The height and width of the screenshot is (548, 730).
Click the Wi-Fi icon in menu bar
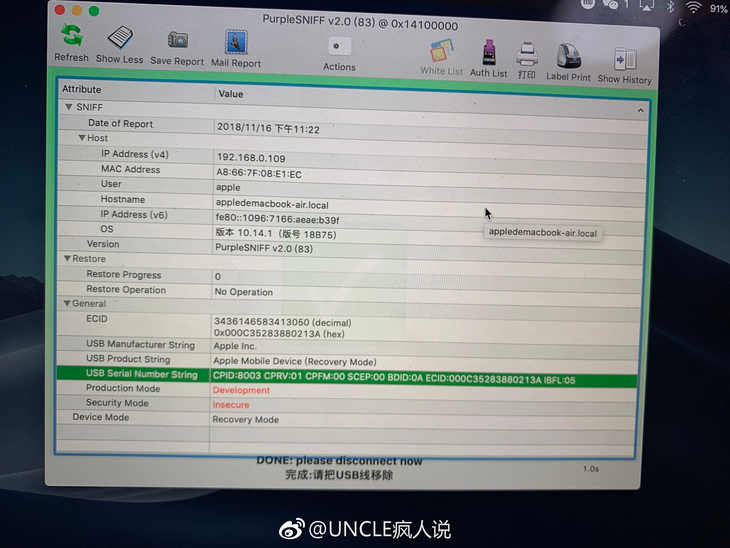(692, 7)
